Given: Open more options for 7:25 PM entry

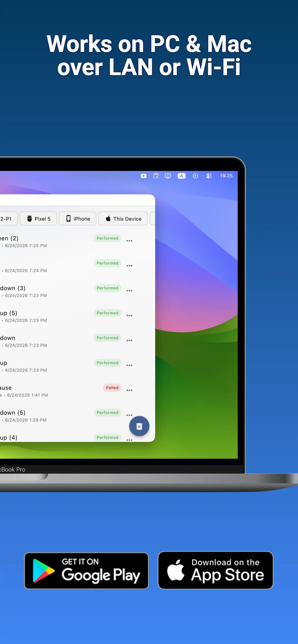Looking at the screenshot, I should 129,241.
